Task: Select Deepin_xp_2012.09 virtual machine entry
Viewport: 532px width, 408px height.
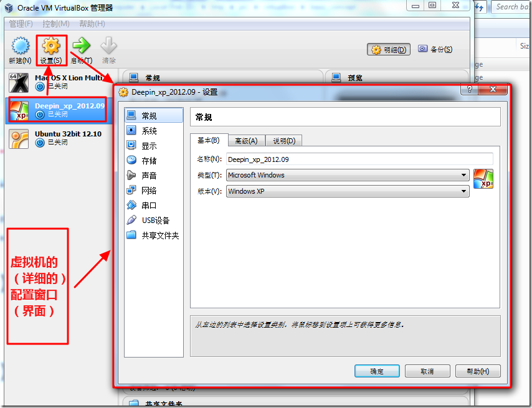Action: [59, 110]
